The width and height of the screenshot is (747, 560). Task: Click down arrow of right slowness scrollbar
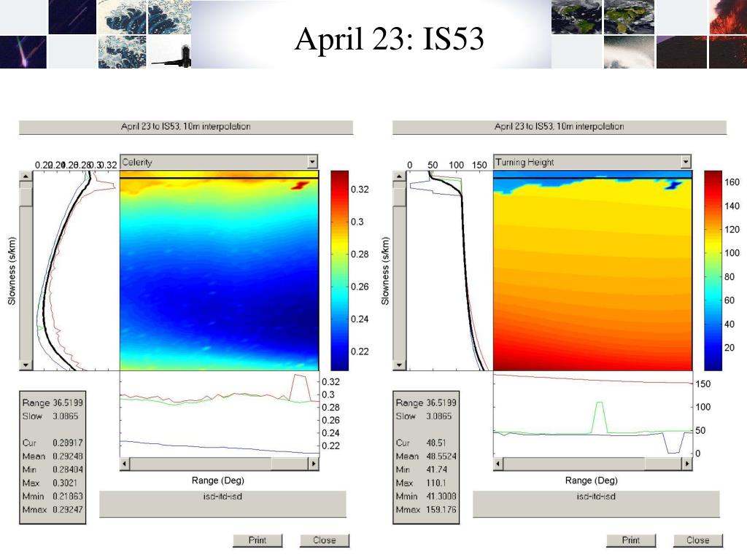click(x=399, y=365)
